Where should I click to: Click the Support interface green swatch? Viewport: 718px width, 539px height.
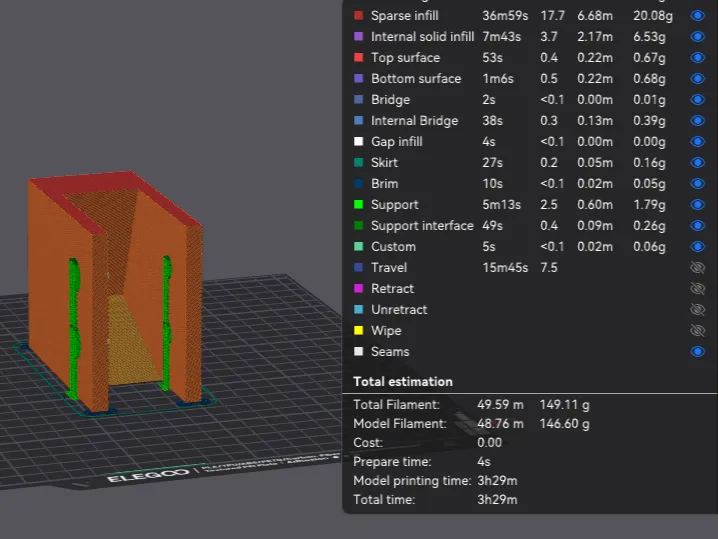[x=359, y=225]
